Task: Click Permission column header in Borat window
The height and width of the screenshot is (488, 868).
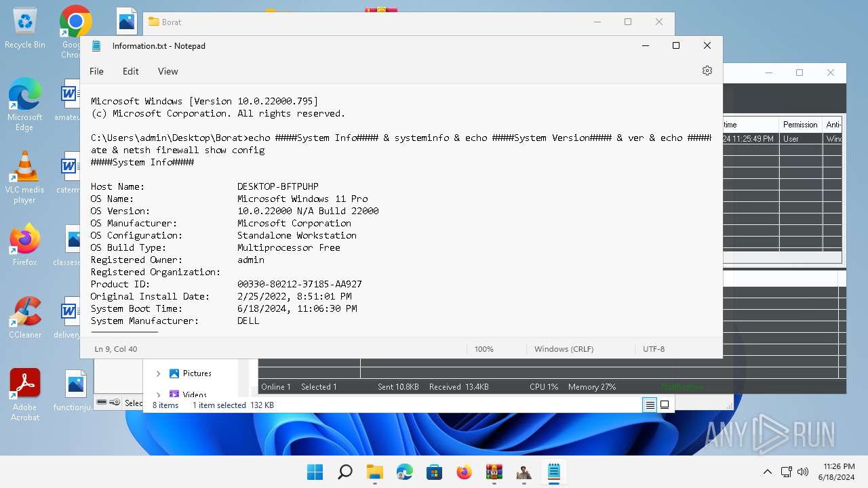Action: point(800,125)
